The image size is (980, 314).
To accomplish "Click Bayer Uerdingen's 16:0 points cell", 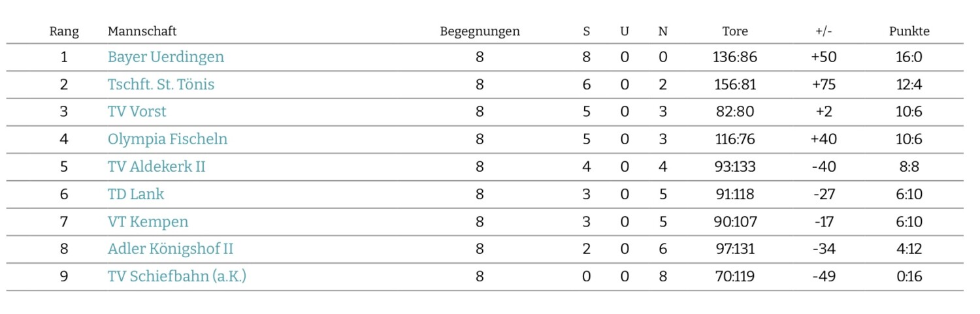I will (x=909, y=57).
